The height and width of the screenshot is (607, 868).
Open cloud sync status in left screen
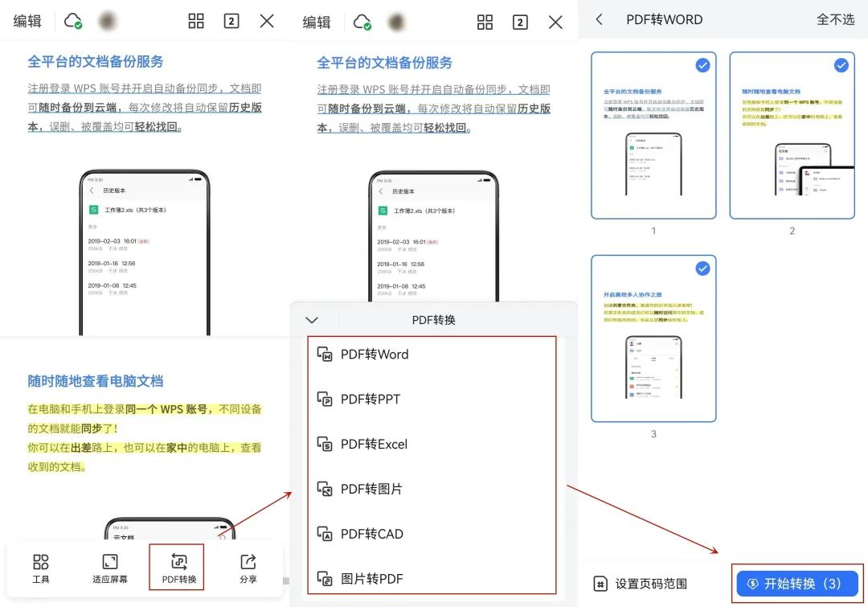(x=73, y=21)
